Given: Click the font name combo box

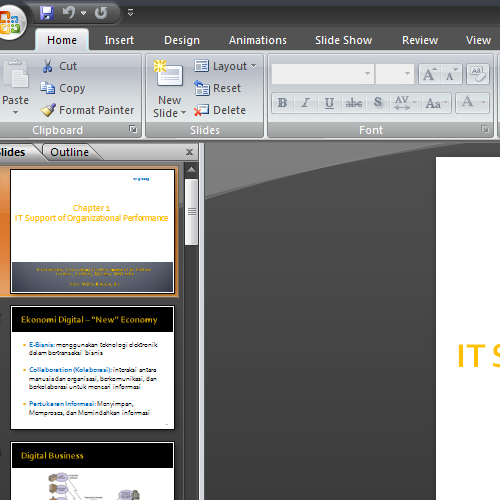Looking at the screenshot, I should point(323,74).
